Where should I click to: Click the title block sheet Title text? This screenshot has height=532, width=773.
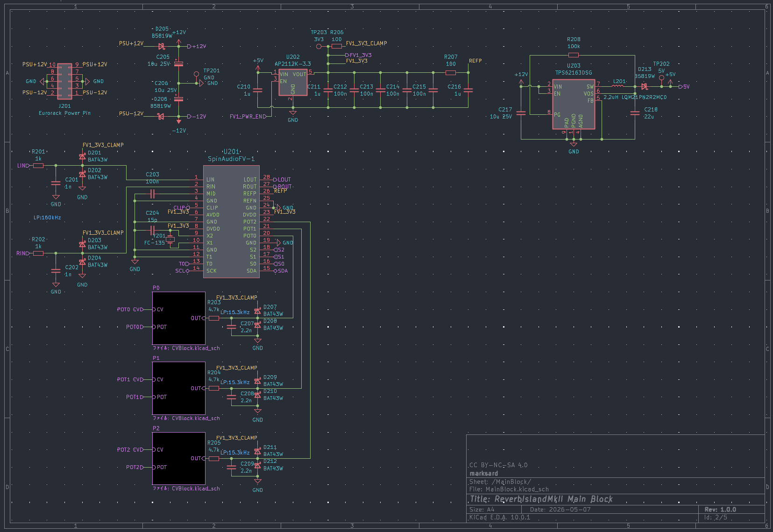point(541,499)
